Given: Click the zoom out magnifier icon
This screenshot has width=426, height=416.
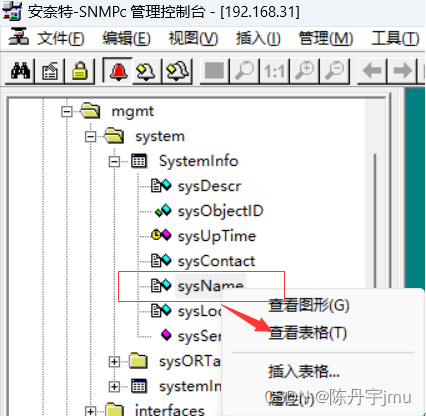Looking at the screenshot, I should [x=334, y=70].
